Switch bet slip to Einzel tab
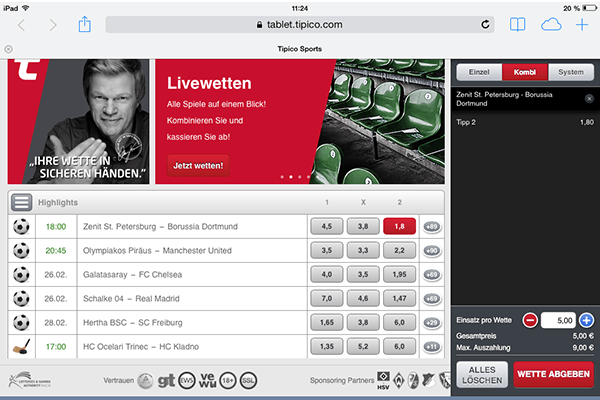 tap(479, 72)
